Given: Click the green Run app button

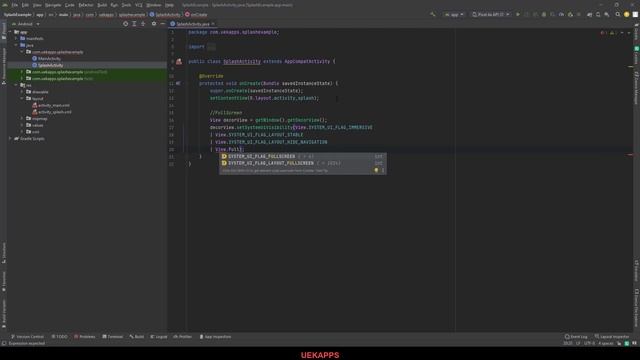Looking at the screenshot, I should coord(518,14).
